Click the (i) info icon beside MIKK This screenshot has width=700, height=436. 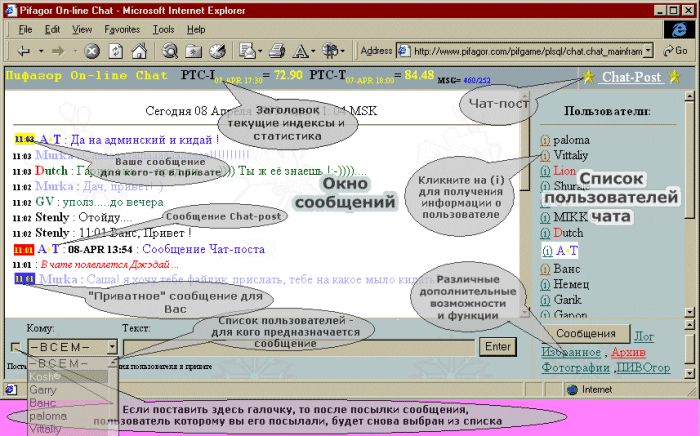[x=545, y=218]
